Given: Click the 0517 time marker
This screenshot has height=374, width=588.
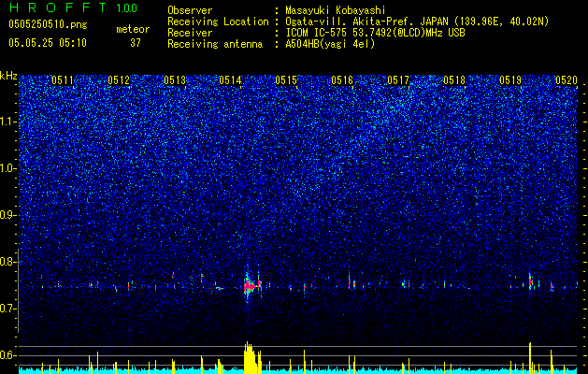Looking at the screenshot, I should 398,80.
